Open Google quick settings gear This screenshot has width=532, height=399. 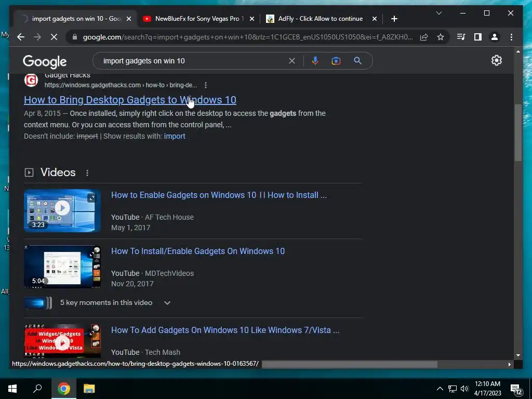(x=496, y=60)
